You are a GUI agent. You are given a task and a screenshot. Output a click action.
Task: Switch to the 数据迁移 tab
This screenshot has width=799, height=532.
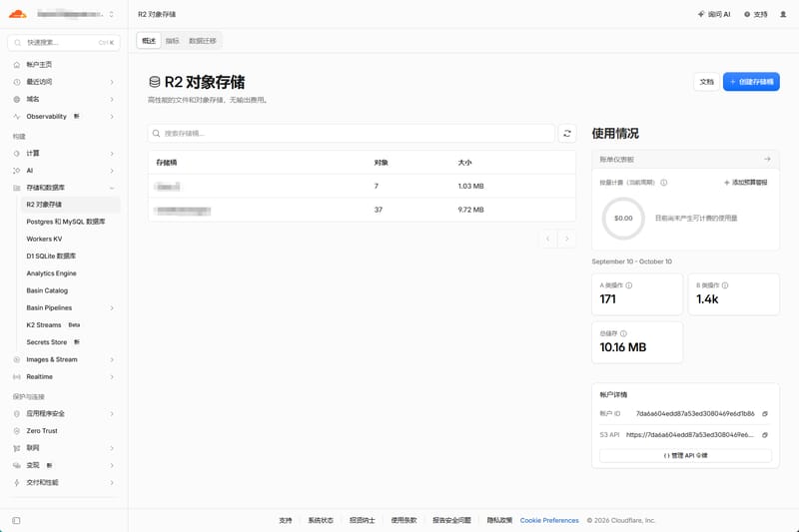point(203,41)
